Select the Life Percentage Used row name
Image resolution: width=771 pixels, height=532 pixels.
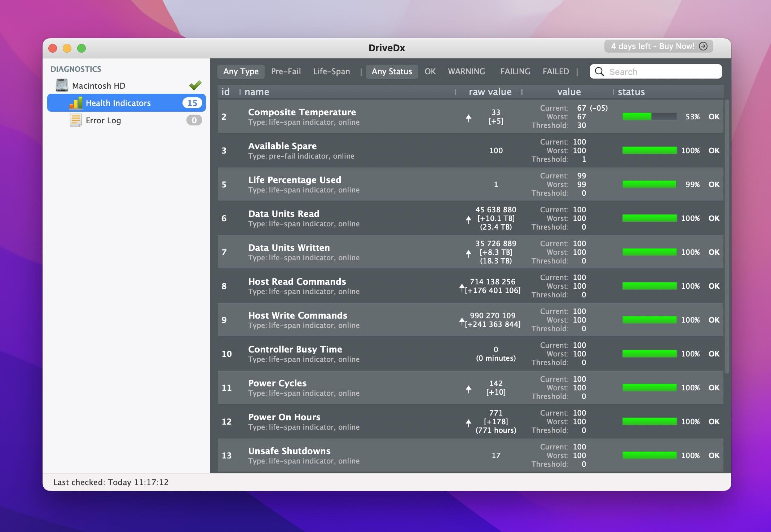295,180
